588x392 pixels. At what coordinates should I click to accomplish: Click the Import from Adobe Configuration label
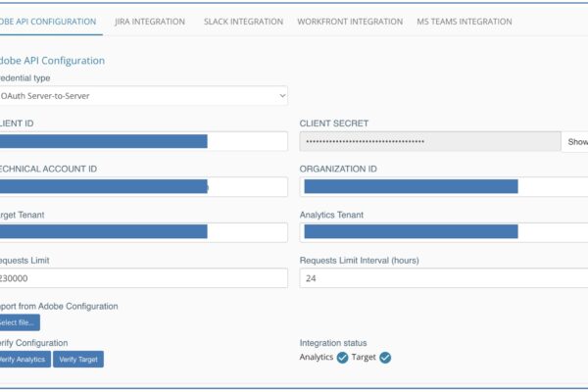pyautogui.click(x=59, y=306)
